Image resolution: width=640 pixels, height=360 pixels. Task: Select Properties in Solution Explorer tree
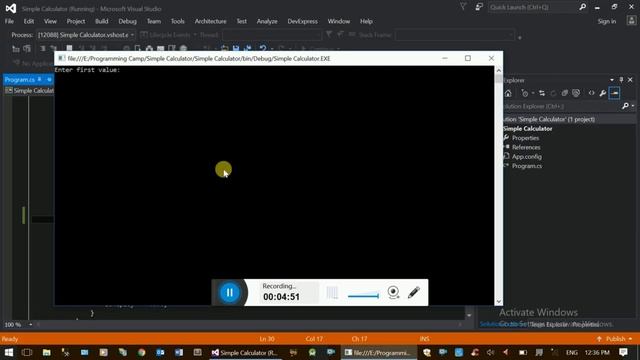(525, 138)
